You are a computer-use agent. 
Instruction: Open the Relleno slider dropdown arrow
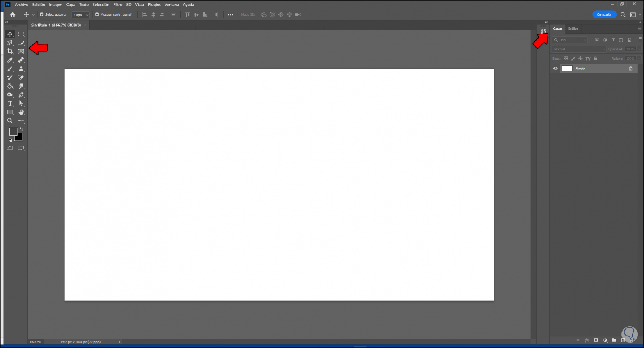[639, 59]
